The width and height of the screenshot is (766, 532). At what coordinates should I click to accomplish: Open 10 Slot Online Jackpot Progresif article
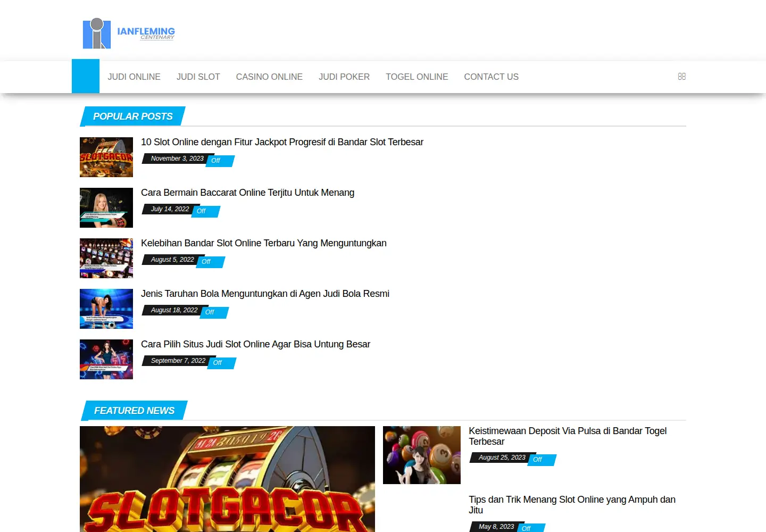click(282, 142)
